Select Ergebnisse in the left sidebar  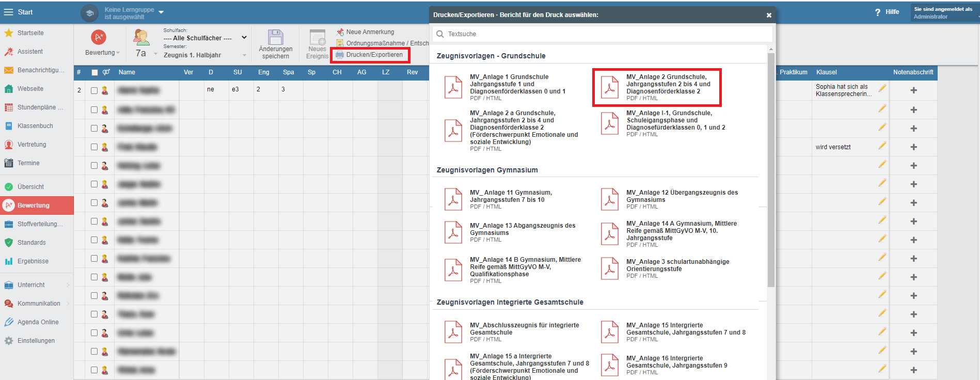[x=33, y=261]
